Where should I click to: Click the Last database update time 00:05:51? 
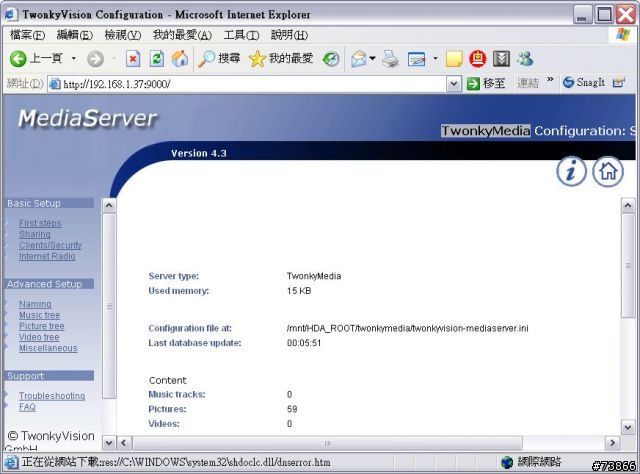coord(304,343)
